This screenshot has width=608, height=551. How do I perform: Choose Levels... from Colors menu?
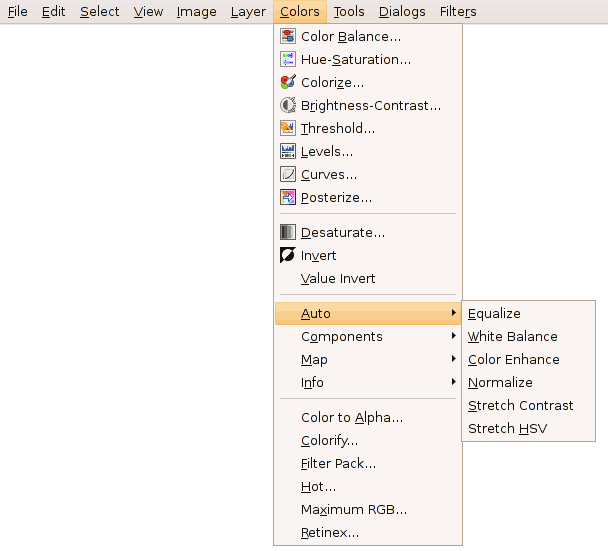[x=368, y=152]
